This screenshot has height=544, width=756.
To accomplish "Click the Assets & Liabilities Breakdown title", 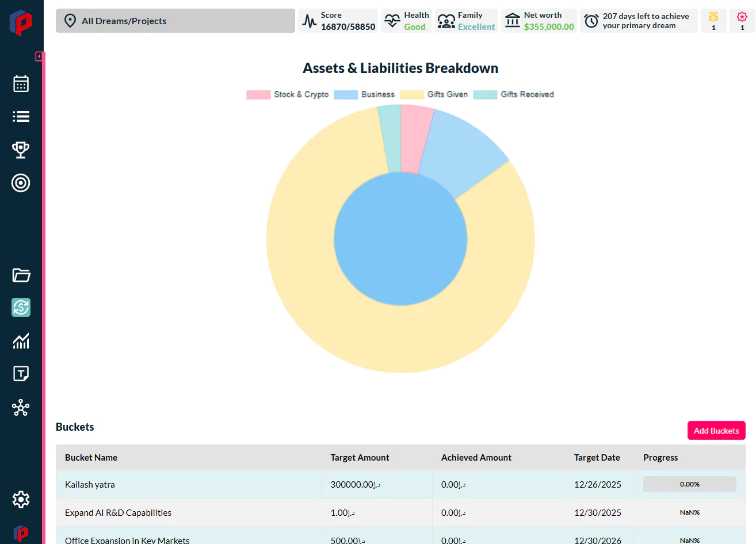I will pyautogui.click(x=400, y=68).
